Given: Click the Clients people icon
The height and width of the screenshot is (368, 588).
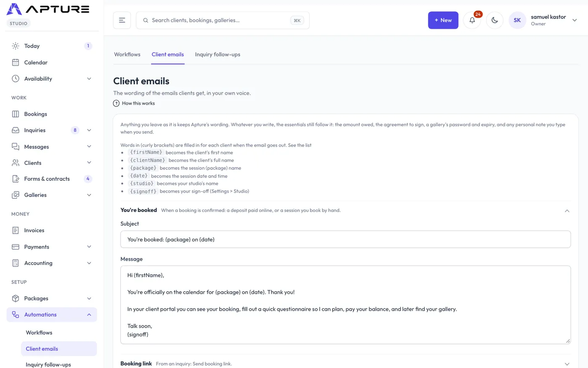Looking at the screenshot, I should (x=16, y=163).
